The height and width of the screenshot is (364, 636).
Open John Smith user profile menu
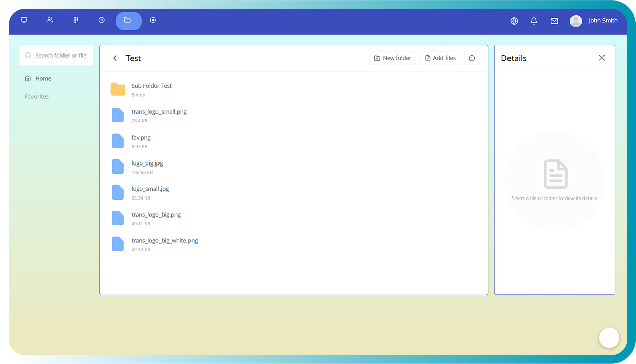tap(594, 21)
